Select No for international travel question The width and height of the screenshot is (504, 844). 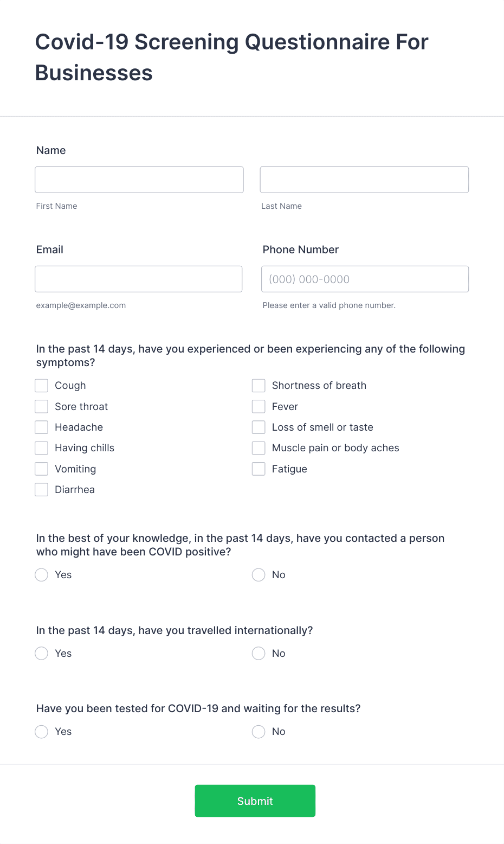(259, 653)
